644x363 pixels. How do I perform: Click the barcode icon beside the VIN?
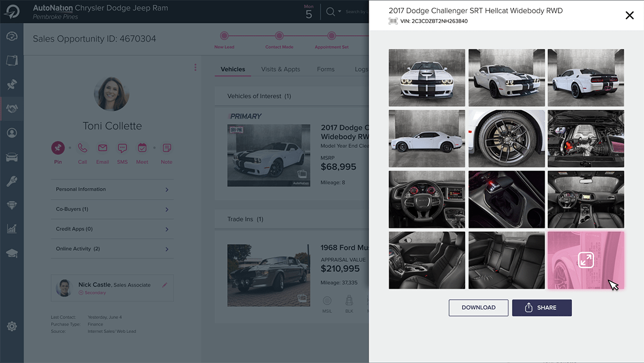point(393,21)
